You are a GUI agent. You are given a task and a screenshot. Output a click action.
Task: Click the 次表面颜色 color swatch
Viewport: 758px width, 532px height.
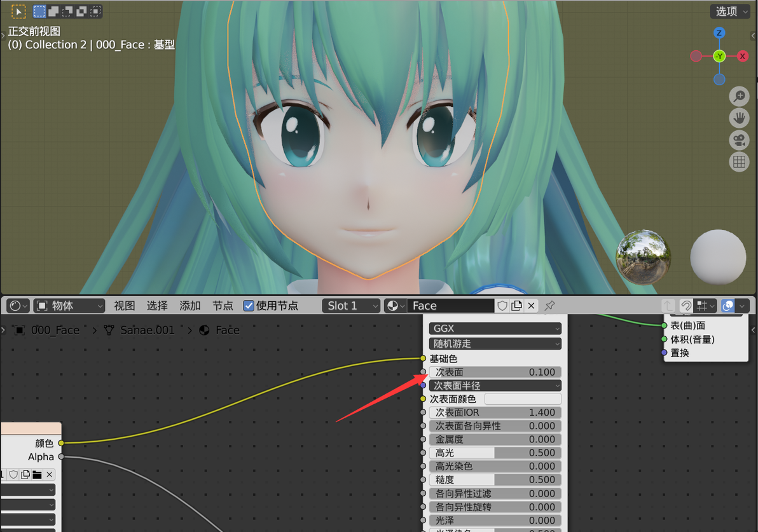(x=523, y=399)
